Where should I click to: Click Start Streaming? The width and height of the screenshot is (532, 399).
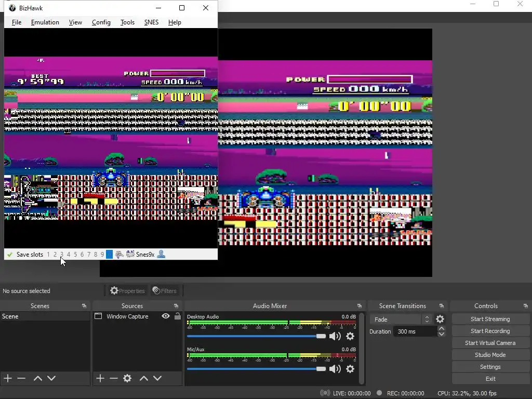(x=490, y=319)
